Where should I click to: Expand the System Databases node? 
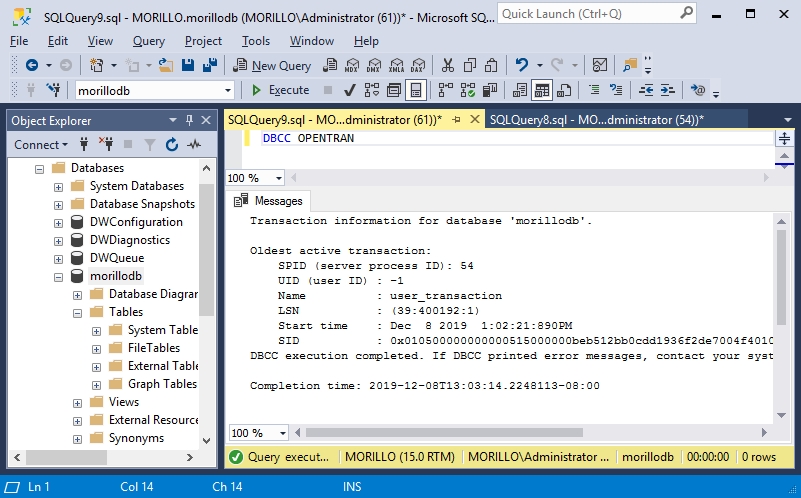[58, 187]
